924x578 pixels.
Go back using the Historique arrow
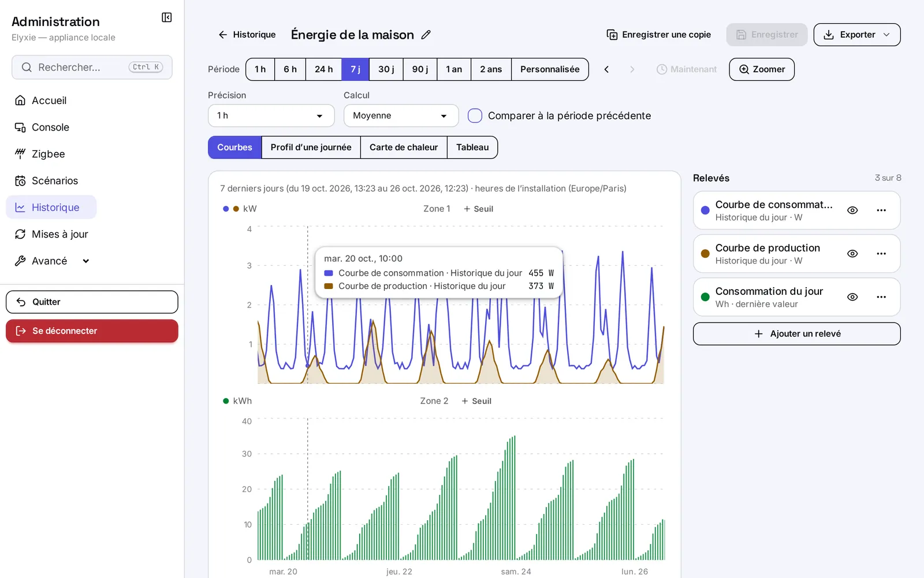point(247,35)
